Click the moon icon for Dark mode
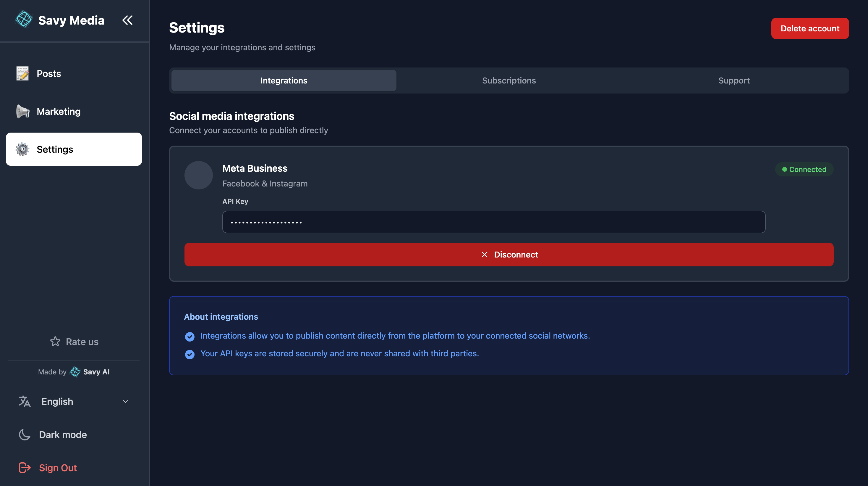The image size is (868, 486). pos(24,434)
